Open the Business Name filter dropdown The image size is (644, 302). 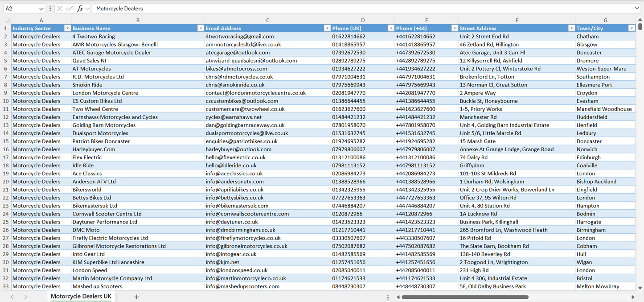[201, 29]
